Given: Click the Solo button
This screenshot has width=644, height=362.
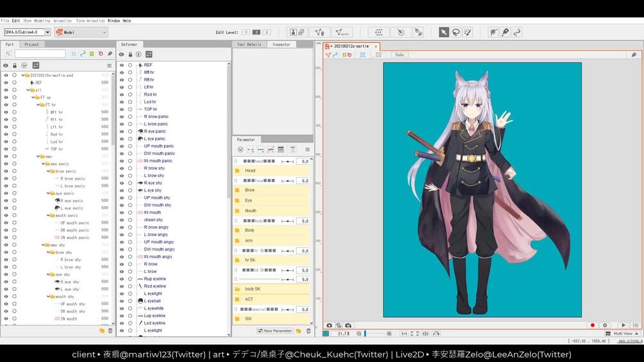Looking at the screenshot, I should pyautogui.click(x=399, y=54).
